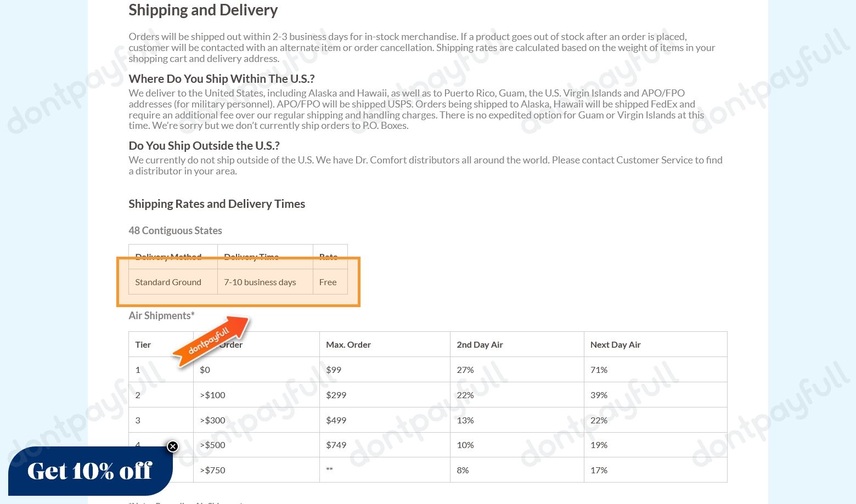Click the Shipping and Delivery heading
The width and height of the screenshot is (856, 504).
point(203,10)
